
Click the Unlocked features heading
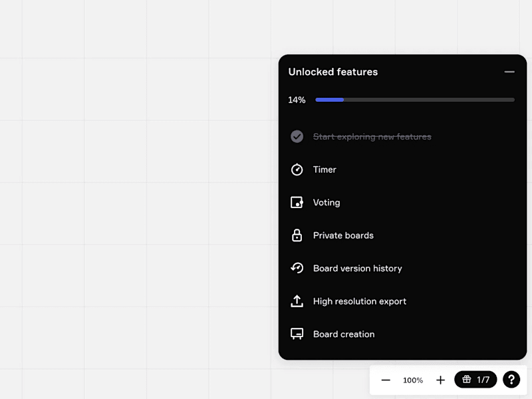click(333, 72)
